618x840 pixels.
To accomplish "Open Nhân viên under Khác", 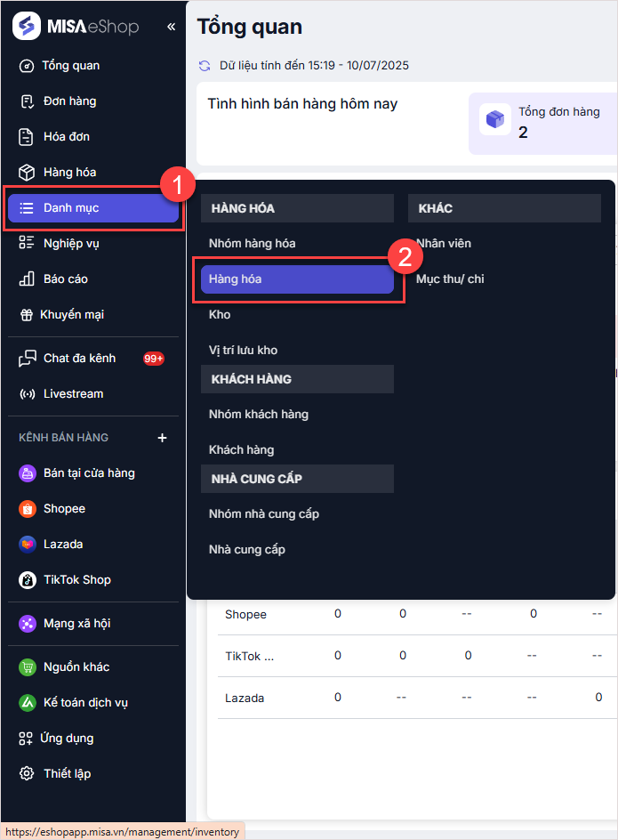I will click(x=444, y=244).
